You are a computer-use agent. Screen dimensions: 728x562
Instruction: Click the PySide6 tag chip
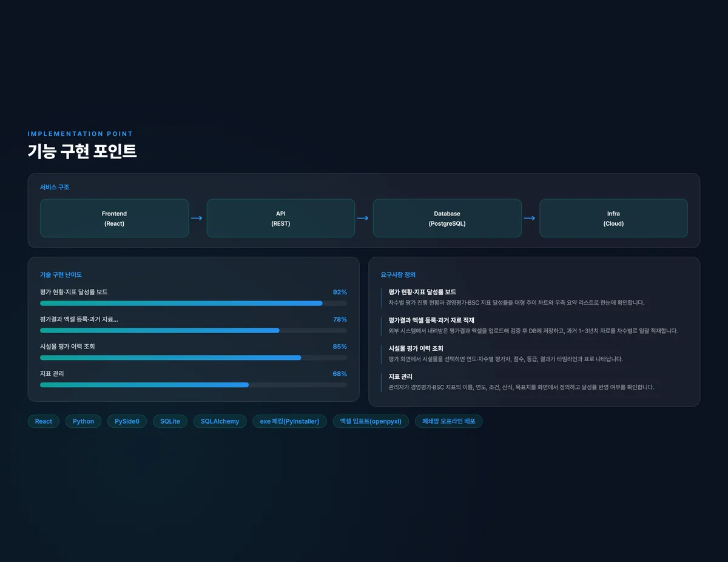click(x=127, y=421)
